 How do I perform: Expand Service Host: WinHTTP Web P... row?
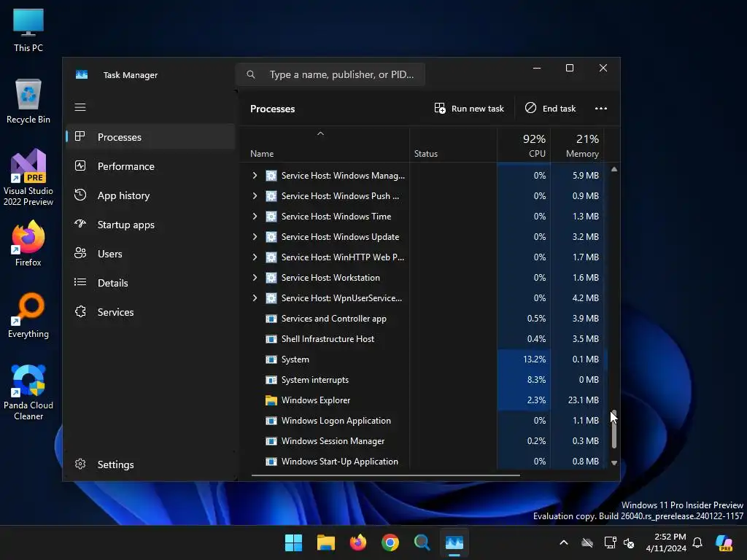(255, 257)
